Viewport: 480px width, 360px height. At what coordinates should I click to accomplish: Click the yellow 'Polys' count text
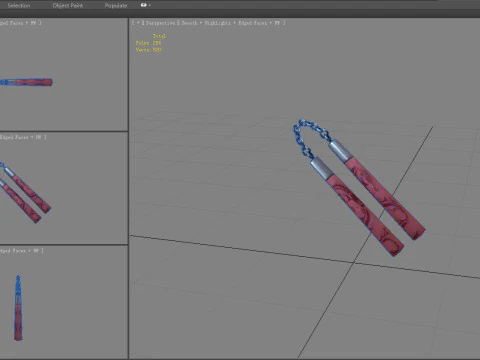pos(148,43)
